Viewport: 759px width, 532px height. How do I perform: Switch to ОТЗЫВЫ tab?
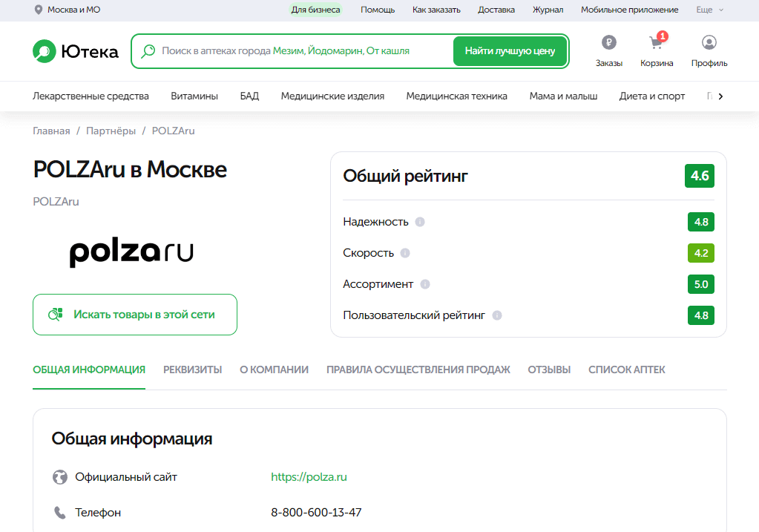point(550,370)
